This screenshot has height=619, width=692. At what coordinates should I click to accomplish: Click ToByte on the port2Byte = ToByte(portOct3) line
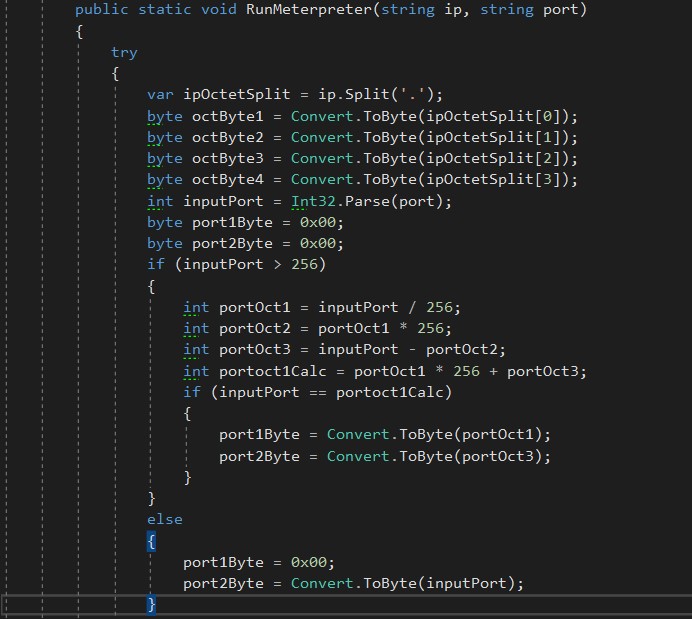425,456
